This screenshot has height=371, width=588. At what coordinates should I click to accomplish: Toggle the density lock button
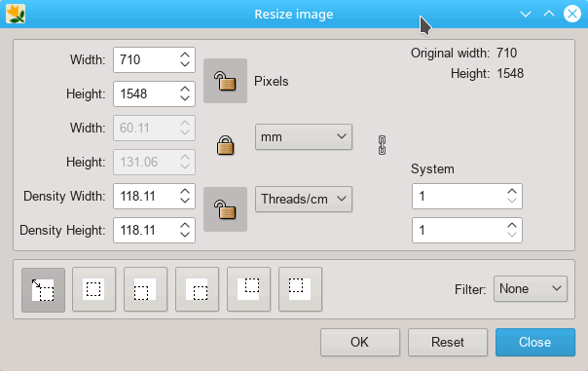[x=225, y=209]
